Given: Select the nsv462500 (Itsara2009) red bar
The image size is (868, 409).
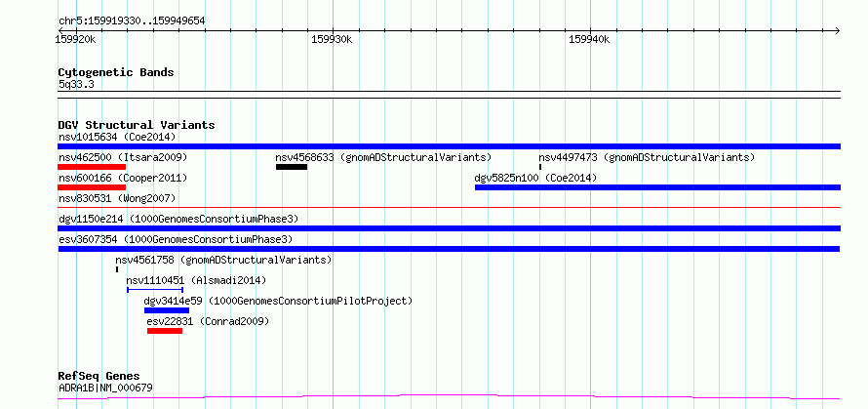Looking at the screenshot, I should pyautogui.click(x=92, y=167).
